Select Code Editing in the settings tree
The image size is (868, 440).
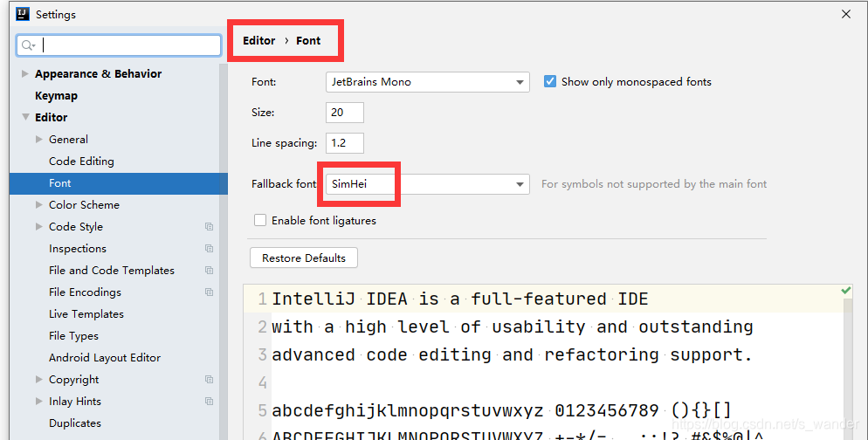[x=81, y=161]
